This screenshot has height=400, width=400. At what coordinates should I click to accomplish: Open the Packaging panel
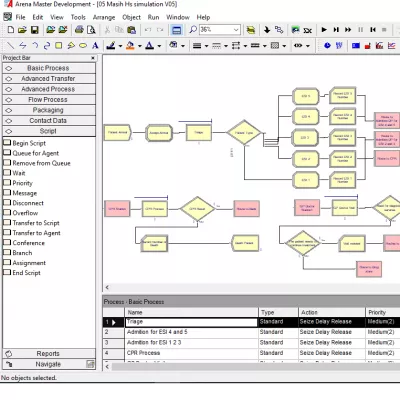pos(49,110)
